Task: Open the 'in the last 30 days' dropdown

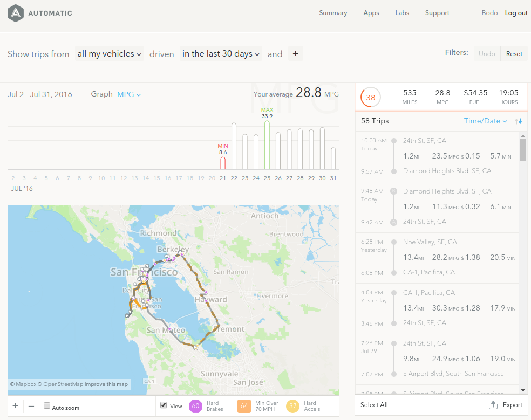Action: pyautogui.click(x=221, y=53)
